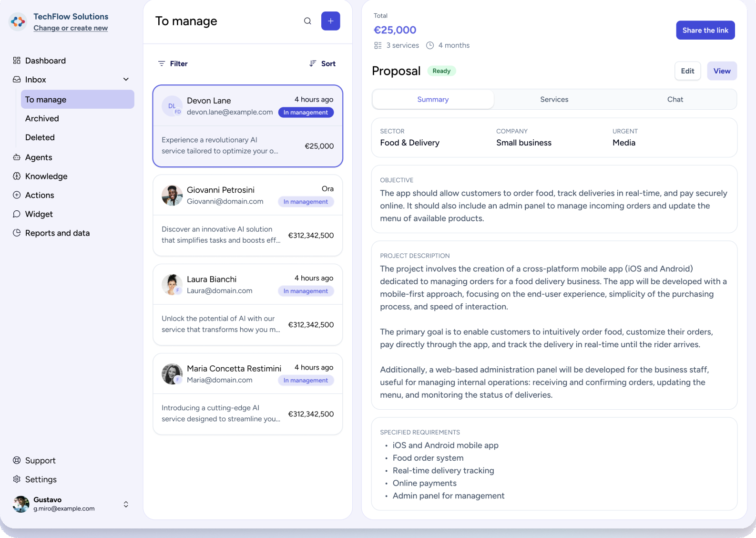
Task: Click Food & Delivery sector value
Action: pyautogui.click(x=409, y=143)
